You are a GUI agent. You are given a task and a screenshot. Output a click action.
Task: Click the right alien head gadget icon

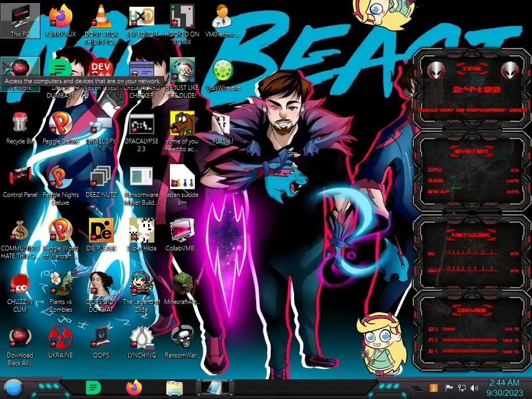pyautogui.click(x=510, y=71)
